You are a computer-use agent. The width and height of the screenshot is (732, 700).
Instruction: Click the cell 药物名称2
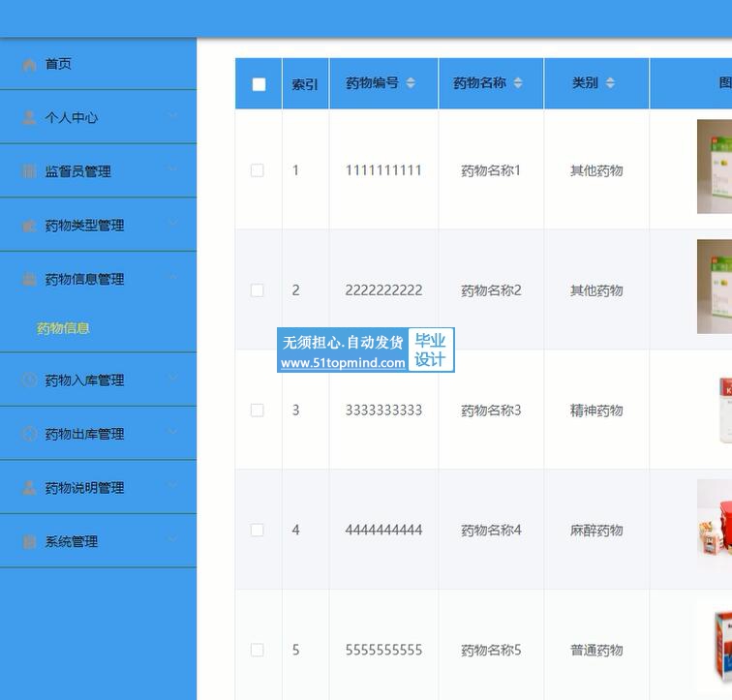[491, 290]
